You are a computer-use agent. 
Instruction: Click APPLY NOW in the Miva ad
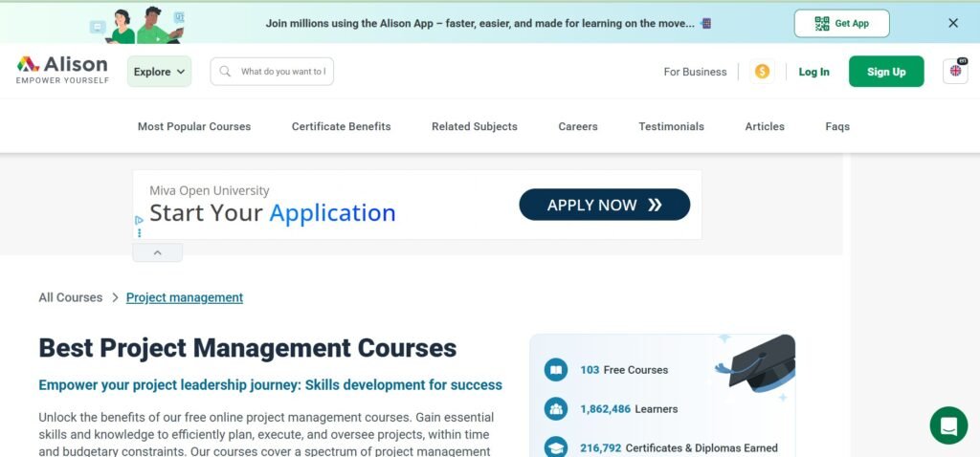tap(605, 205)
